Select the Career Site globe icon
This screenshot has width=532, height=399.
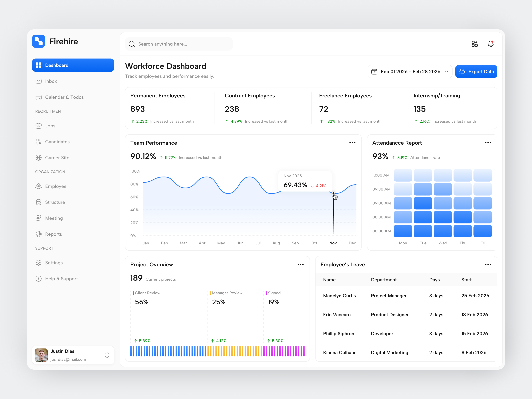[39, 158]
